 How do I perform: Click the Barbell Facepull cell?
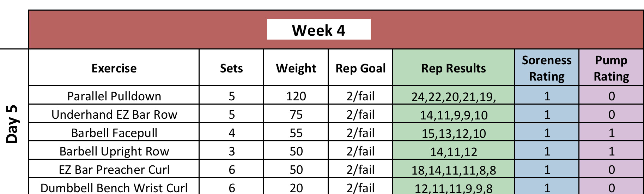114,133
